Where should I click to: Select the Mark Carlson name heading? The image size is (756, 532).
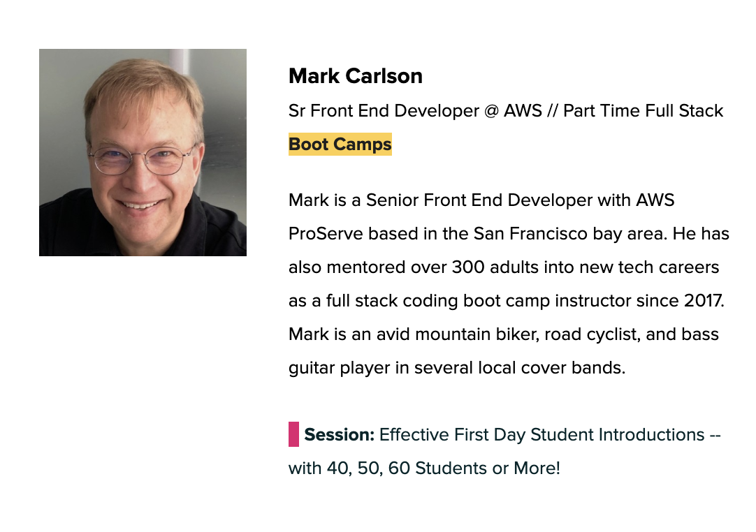356,76
